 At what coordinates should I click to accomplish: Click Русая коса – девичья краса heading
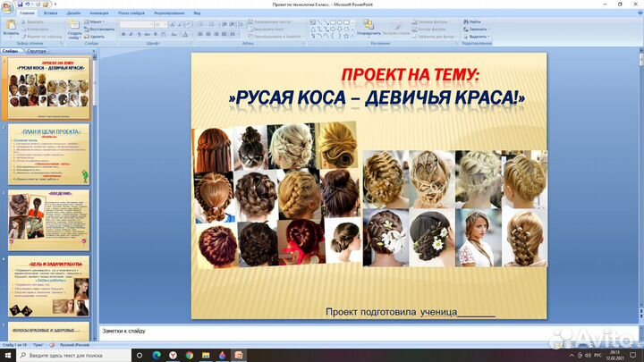(377, 97)
